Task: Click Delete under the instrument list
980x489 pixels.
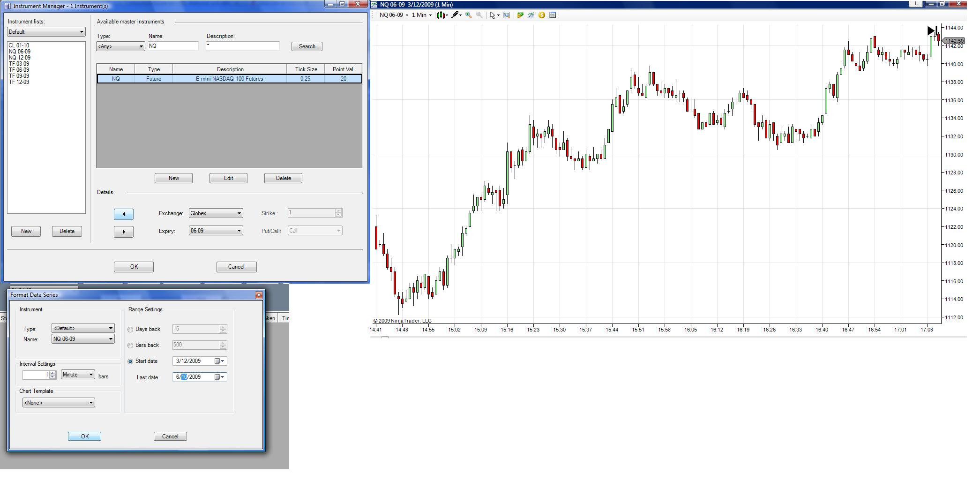Action: pyautogui.click(x=67, y=231)
